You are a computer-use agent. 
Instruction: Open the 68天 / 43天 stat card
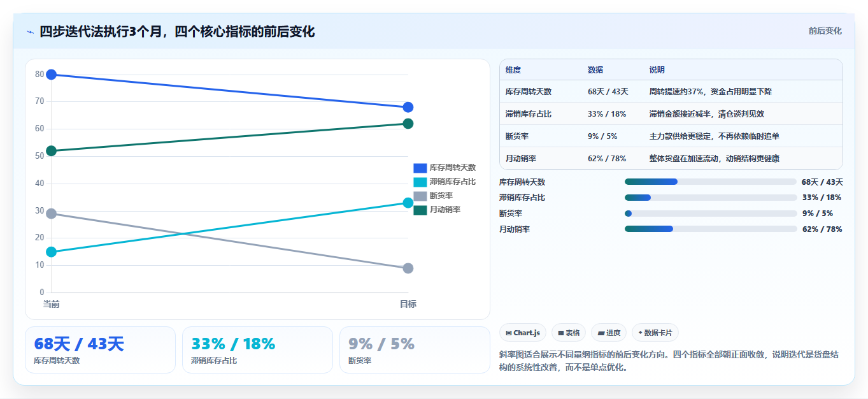pos(100,350)
